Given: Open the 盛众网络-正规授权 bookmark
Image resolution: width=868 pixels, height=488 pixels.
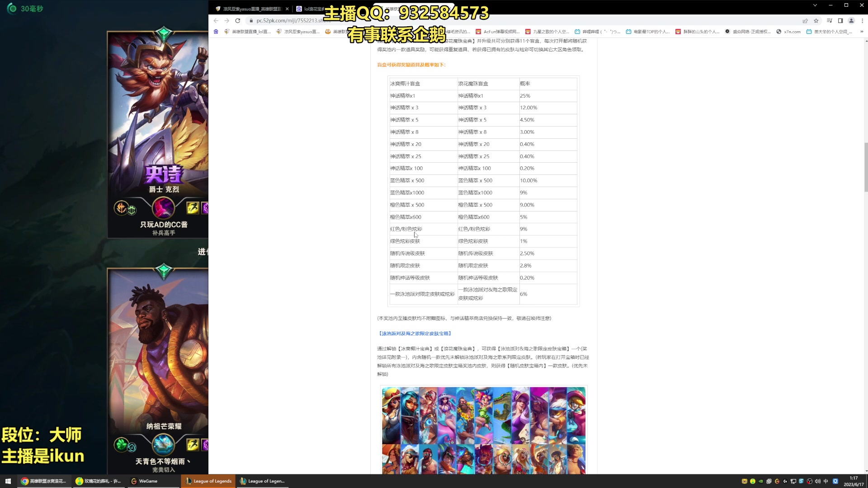Looking at the screenshot, I should click(748, 32).
